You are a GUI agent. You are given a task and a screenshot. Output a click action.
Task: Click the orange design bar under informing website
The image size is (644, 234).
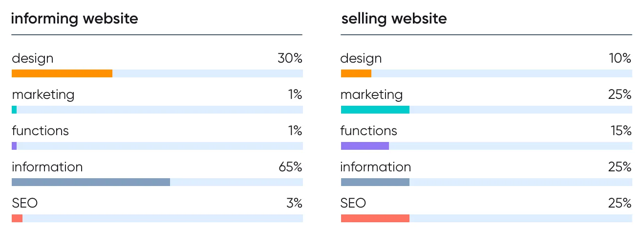[62, 73]
